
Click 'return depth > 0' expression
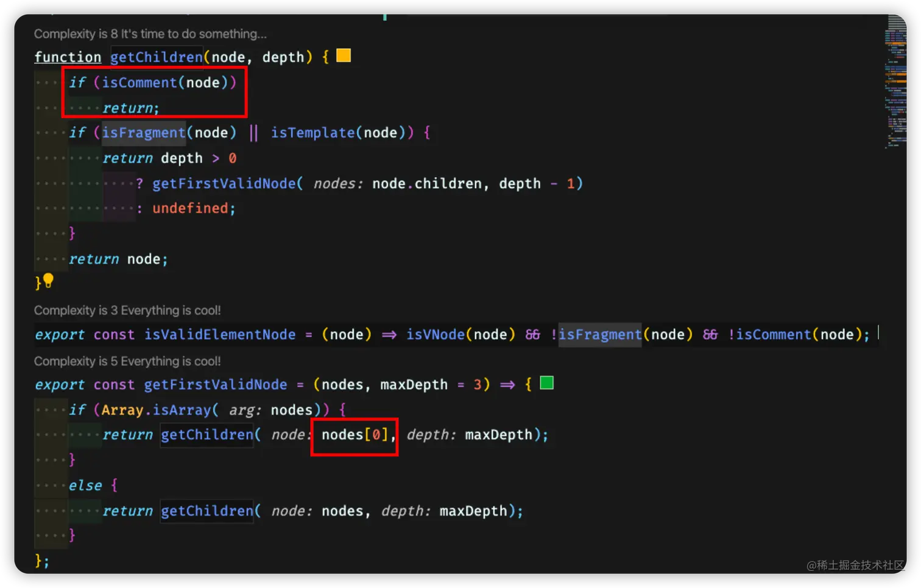[169, 158]
